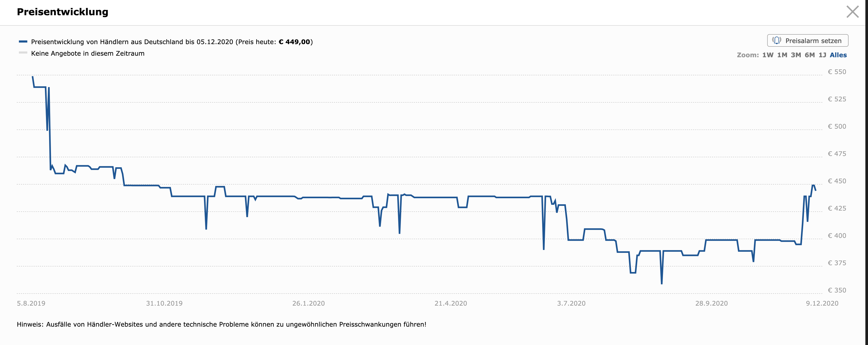Toggle the Händlern aus Deutschland legend text
Image resolution: width=868 pixels, height=345 pixels.
tap(132, 42)
